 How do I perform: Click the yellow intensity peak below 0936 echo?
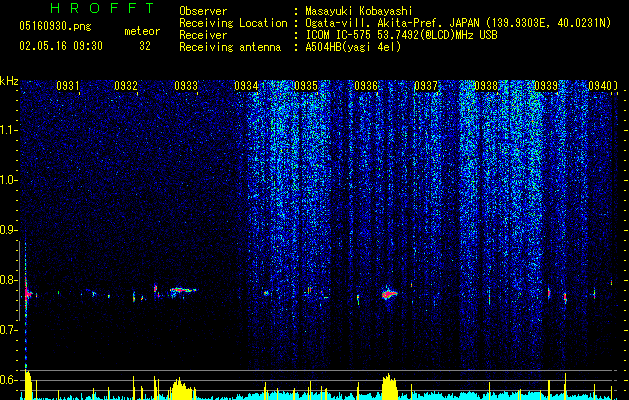point(389,387)
